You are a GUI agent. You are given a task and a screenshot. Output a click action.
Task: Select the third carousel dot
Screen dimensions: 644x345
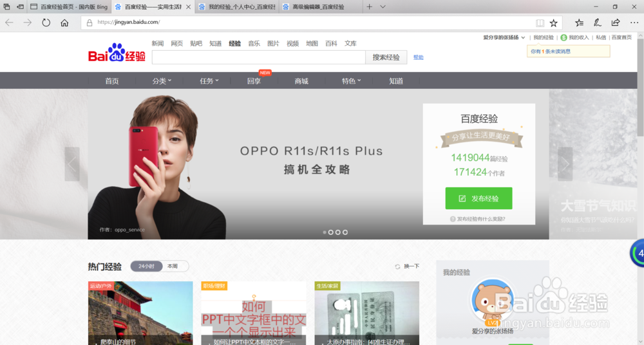pos(337,232)
